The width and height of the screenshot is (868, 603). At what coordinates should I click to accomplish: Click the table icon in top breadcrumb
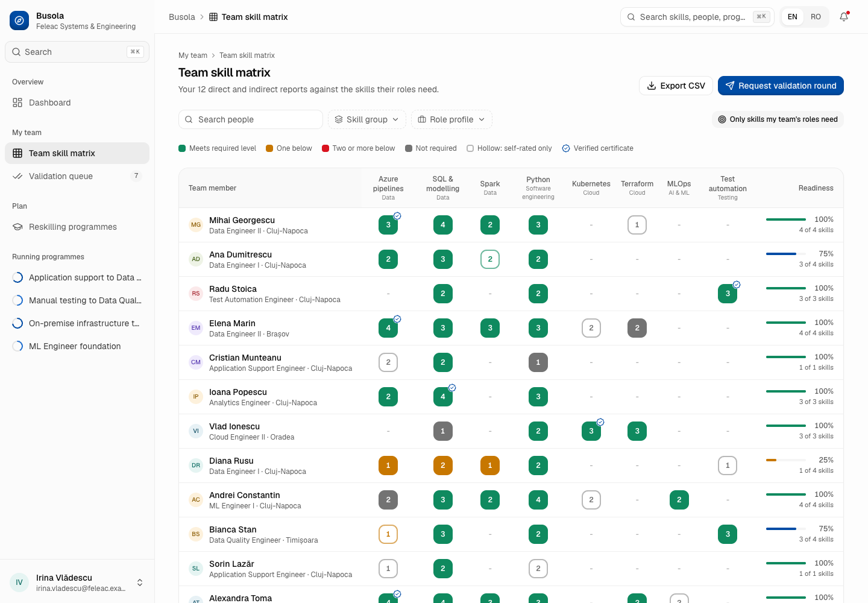point(213,17)
